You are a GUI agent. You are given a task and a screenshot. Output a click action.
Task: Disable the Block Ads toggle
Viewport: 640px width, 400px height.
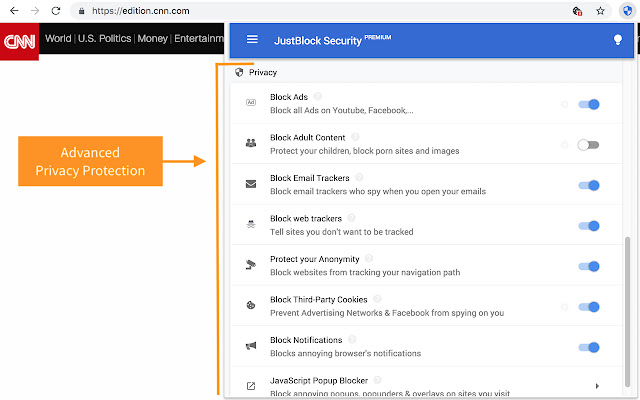pyautogui.click(x=589, y=103)
